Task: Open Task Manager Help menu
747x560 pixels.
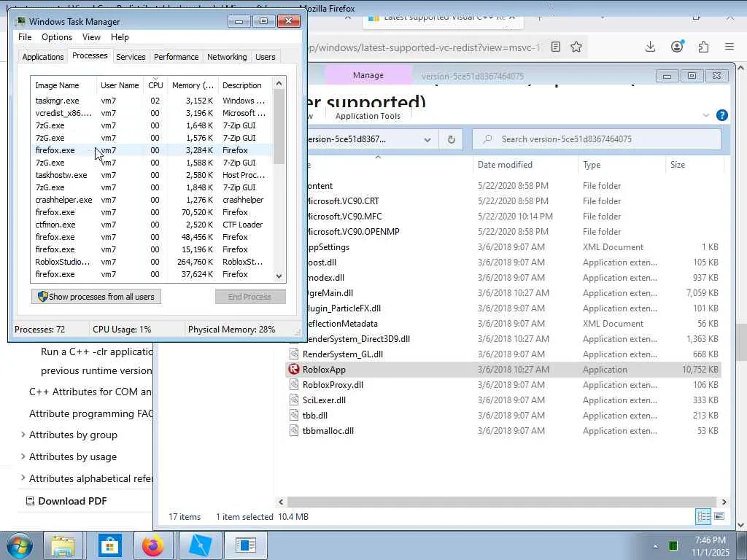Action: click(120, 37)
